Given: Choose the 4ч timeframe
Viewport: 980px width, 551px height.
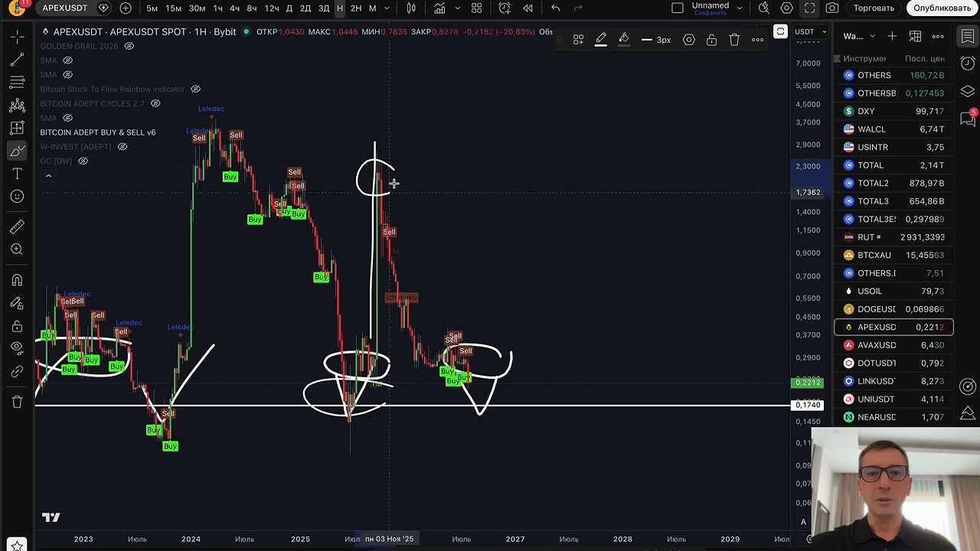Looking at the screenshot, I should [x=234, y=8].
